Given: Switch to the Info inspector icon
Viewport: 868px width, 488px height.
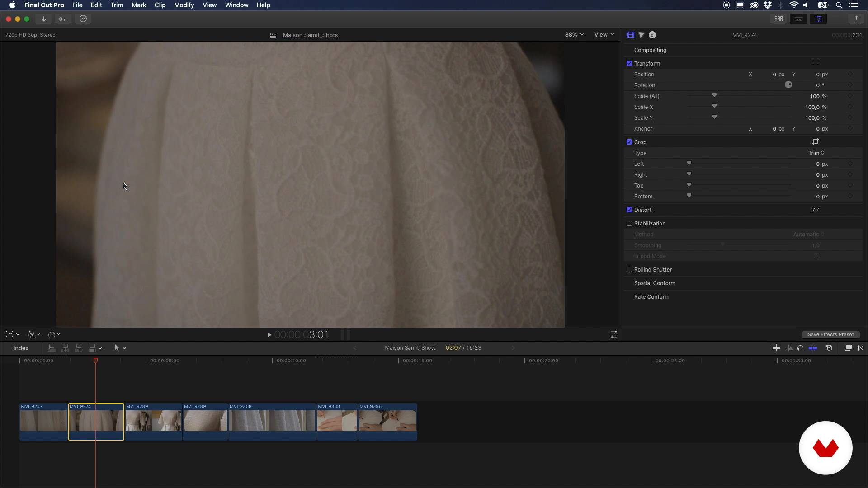Looking at the screenshot, I should [x=652, y=35].
